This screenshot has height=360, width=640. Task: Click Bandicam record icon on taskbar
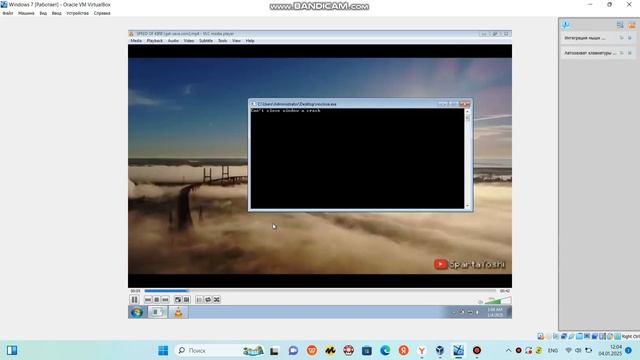pyautogui.click(x=477, y=351)
